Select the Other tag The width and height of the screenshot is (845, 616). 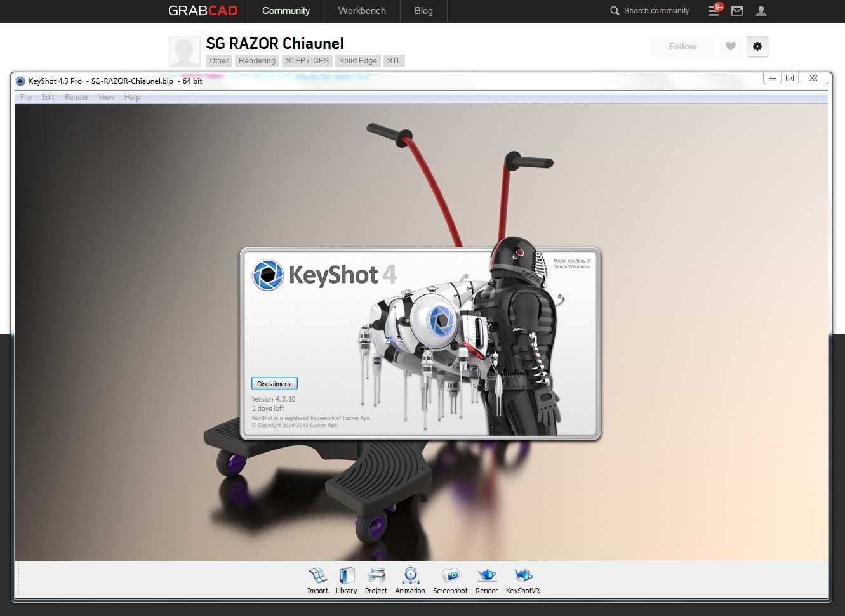click(219, 61)
